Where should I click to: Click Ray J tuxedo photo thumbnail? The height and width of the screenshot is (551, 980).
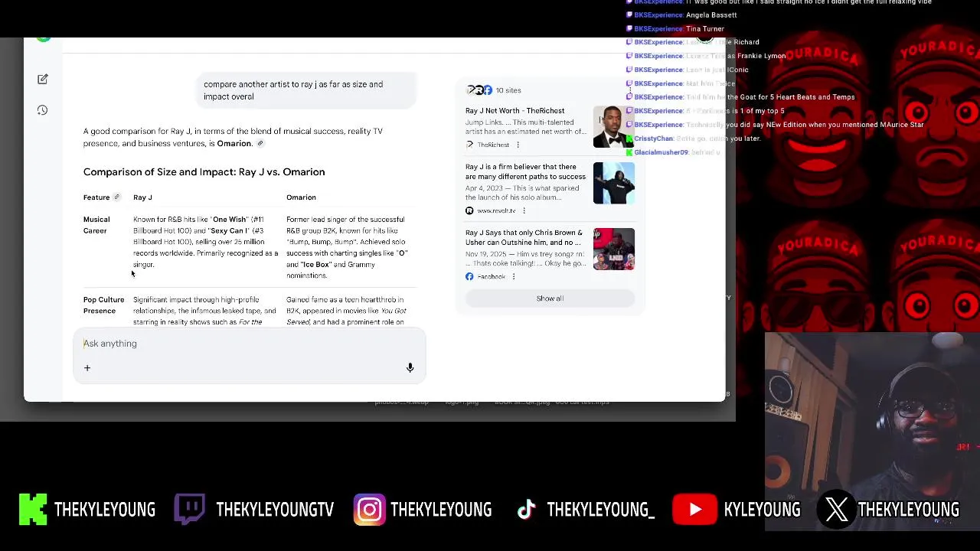pos(614,127)
